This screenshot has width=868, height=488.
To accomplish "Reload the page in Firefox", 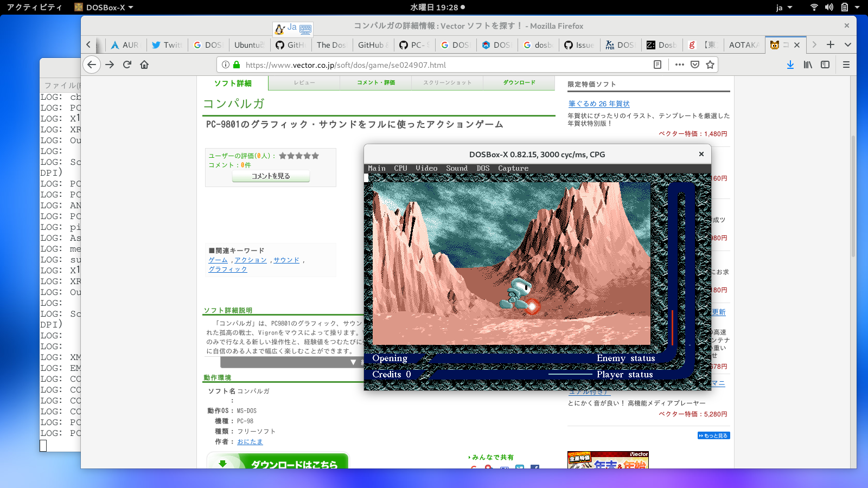I will [x=127, y=65].
